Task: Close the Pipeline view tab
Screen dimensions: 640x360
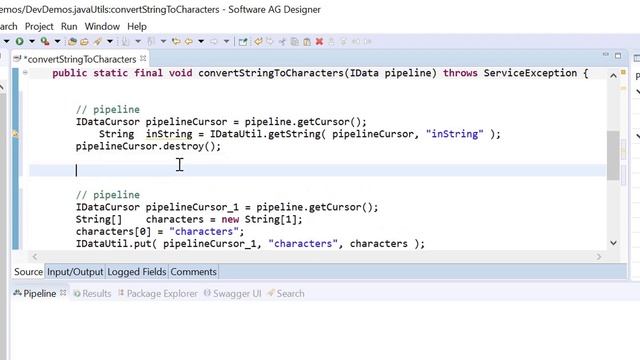Action: [x=63, y=293]
